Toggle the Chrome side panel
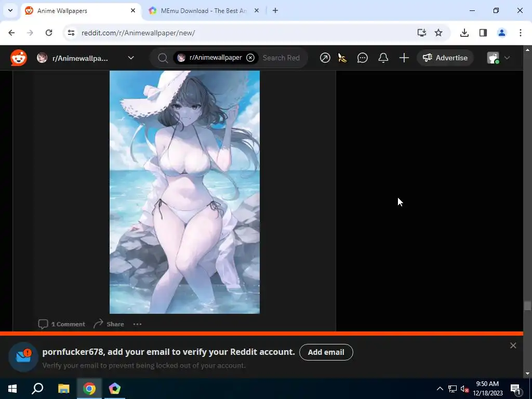532x399 pixels. [x=483, y=33]
